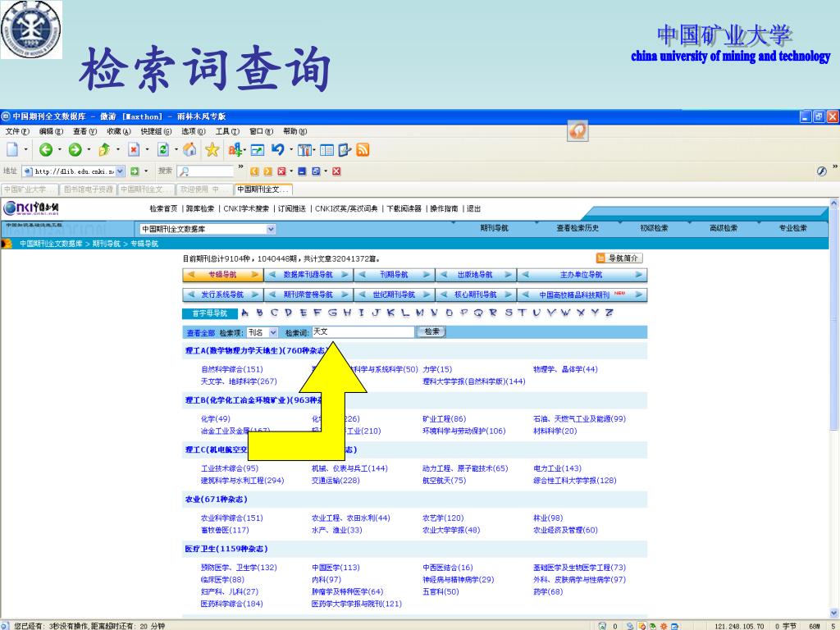Screen dimensions: 840x630
Task: Open the 高级检索 advanced search link
Action: click(x=724, y=228)
